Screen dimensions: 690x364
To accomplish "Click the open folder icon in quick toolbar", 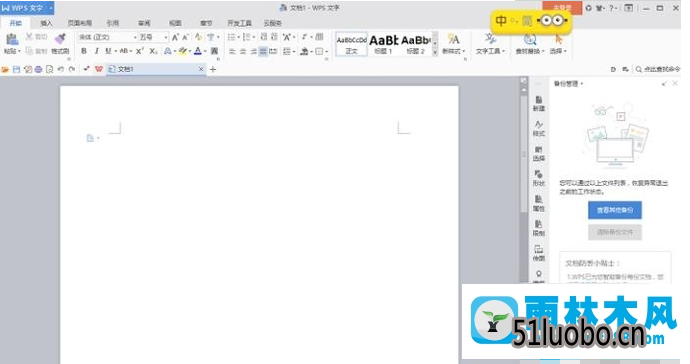I will tap(5, 70).
